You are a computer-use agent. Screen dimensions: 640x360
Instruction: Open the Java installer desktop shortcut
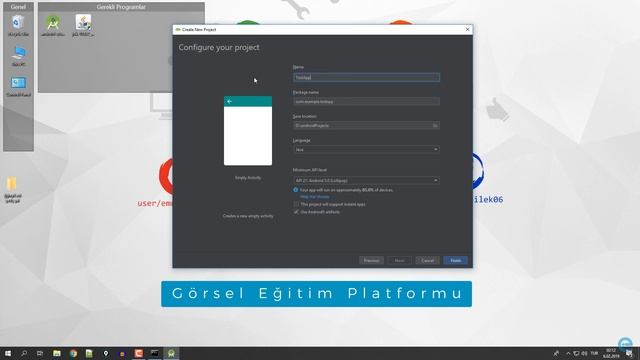pyautogui.click(x=83, y=25)
